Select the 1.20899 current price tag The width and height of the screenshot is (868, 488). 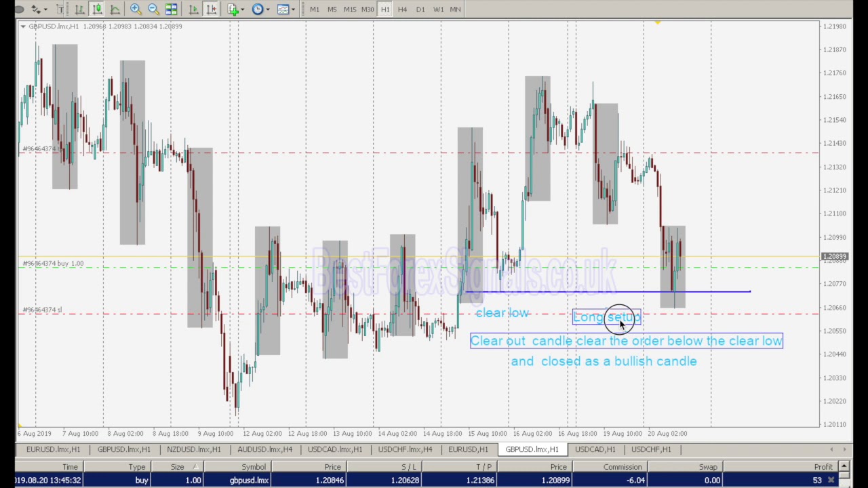pos(834,257)
